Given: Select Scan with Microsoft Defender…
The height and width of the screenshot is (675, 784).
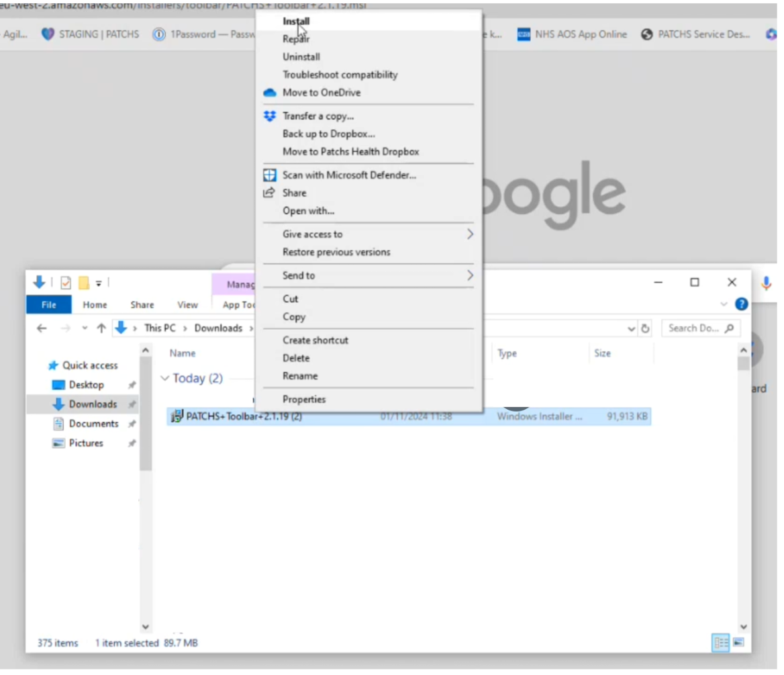Looking at the screenshot, I should click(349, 175).
